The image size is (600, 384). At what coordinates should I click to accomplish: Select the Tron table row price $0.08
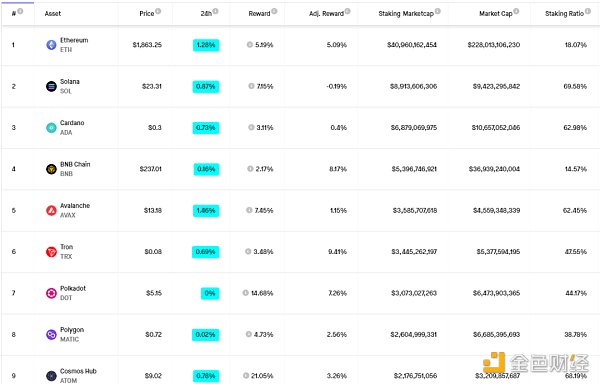pos(153,252)
